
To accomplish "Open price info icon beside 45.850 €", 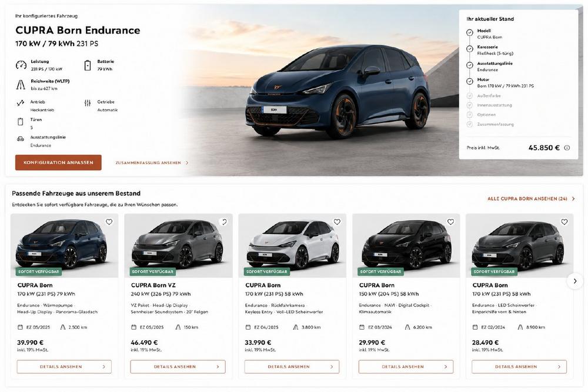I will pos(567,148).
